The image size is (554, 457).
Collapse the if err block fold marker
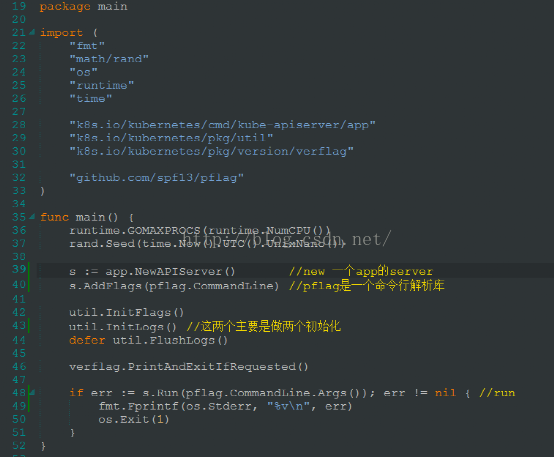tap(32, 392)
